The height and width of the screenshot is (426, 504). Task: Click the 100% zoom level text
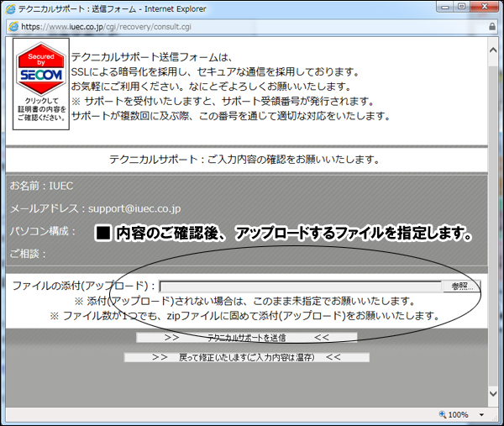pos(458,415)
